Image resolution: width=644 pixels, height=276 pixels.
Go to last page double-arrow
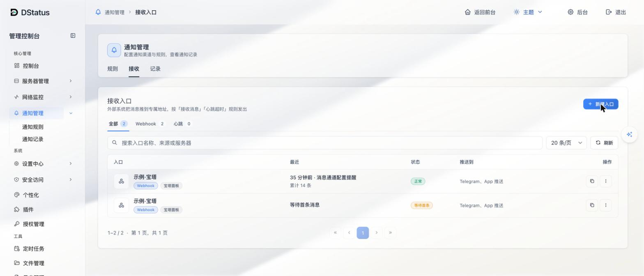(390, 232)
